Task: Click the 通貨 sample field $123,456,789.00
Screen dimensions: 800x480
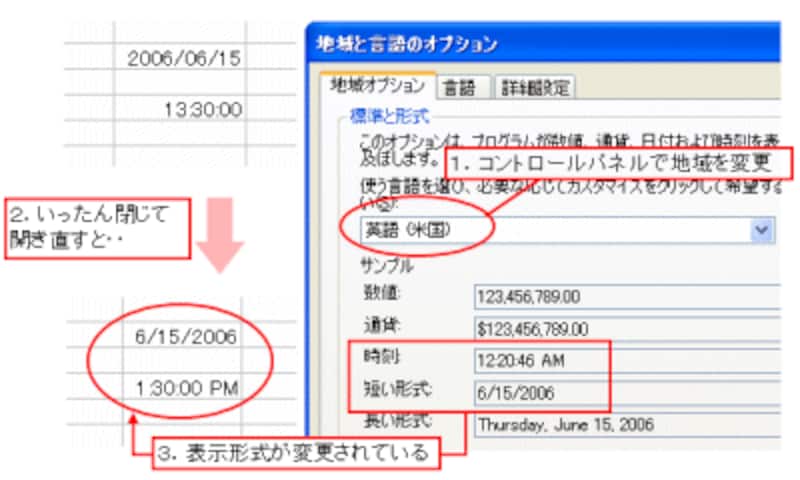Action: tap(625, 329)
